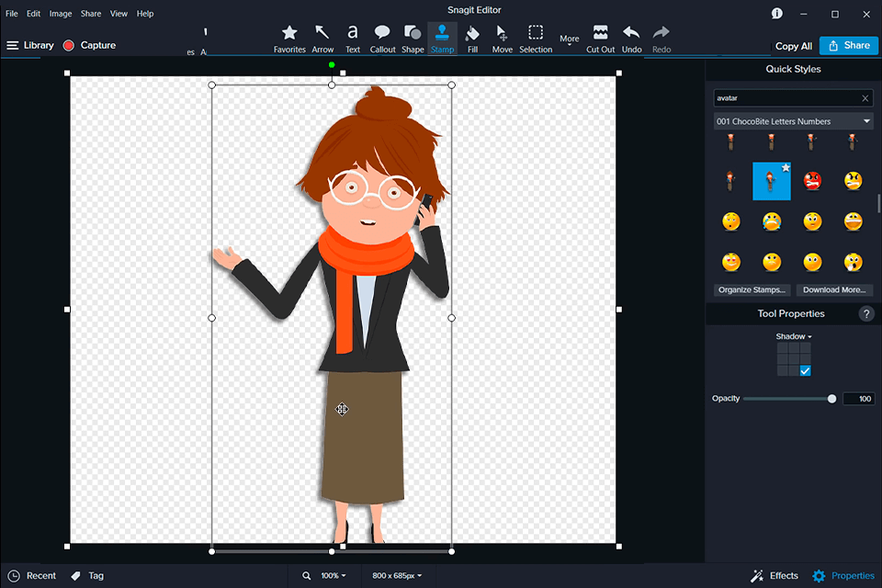Open the View menu
The height and width of the screenshot is (588, 882).
click(x=119, y=14)
